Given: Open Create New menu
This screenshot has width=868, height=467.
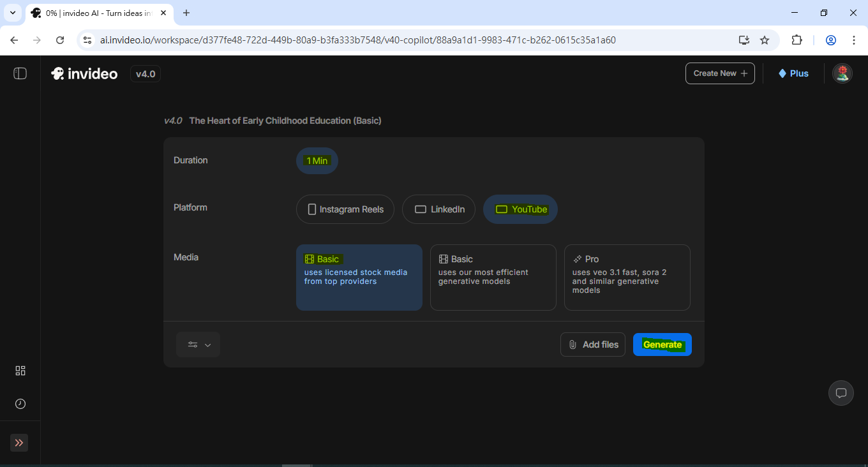Looking at the screenshot, I should tap(719, 73).
